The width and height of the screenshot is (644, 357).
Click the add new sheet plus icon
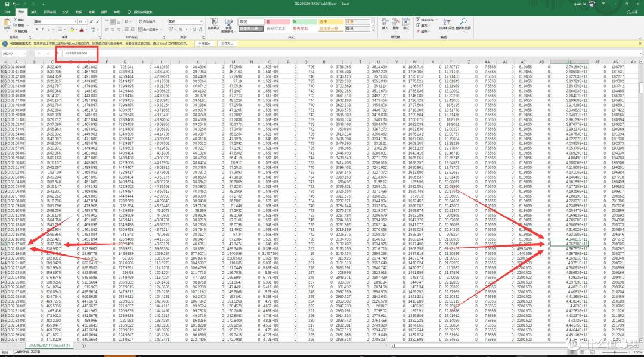point(84,346)
